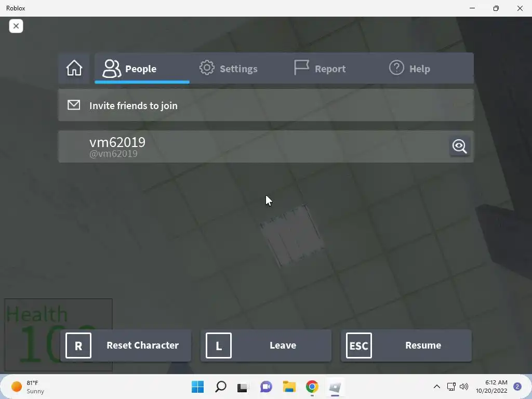The image size is (532, 399).
Task: Open the Report tab
Action: [320, 68]
